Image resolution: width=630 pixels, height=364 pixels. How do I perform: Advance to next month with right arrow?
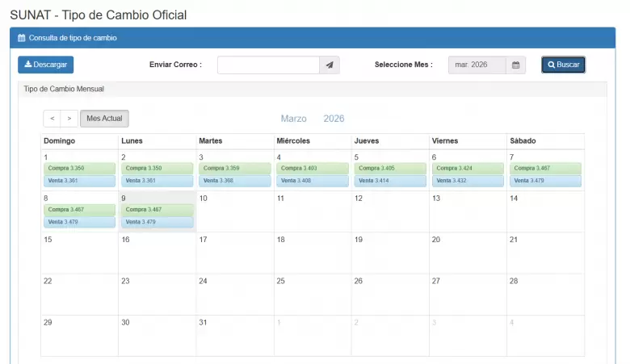(x=69, y=119)
